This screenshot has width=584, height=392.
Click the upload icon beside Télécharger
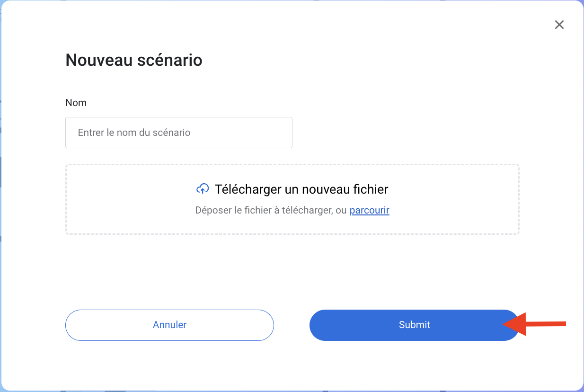coord(202,189)
